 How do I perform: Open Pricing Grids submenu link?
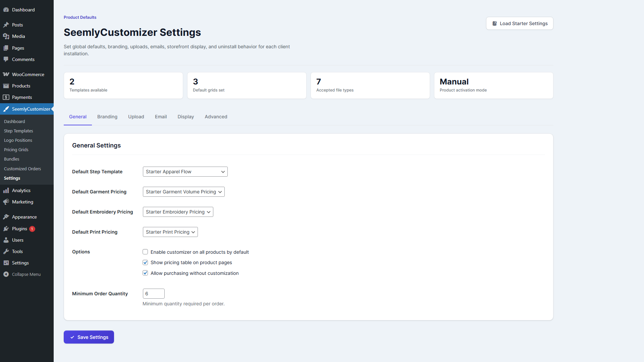point(16,149)
